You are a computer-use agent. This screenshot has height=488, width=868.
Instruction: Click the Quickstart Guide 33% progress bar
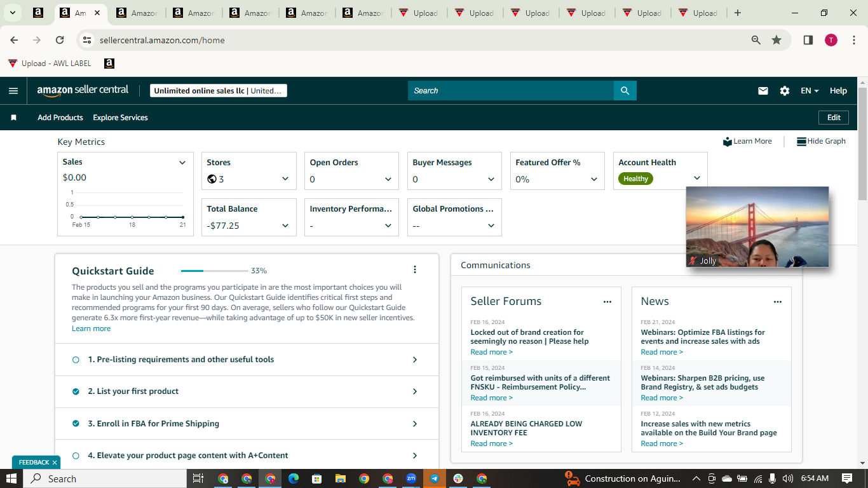tap(214, 271)
